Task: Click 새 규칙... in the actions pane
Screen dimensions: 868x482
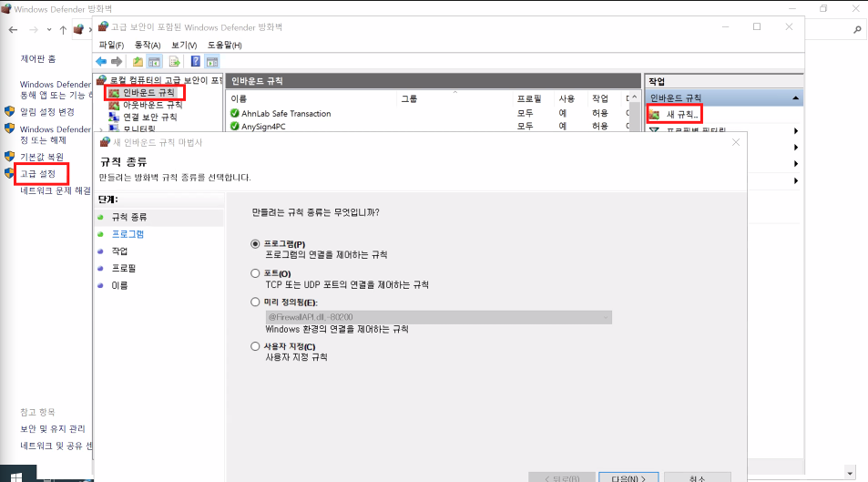Action: [x=682, y=115]
